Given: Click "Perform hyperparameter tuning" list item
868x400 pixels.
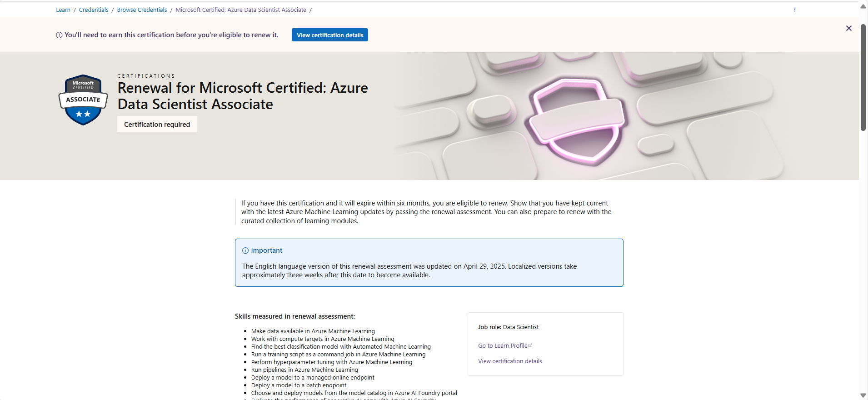Looking at the screenshot, I should point(332,362).
